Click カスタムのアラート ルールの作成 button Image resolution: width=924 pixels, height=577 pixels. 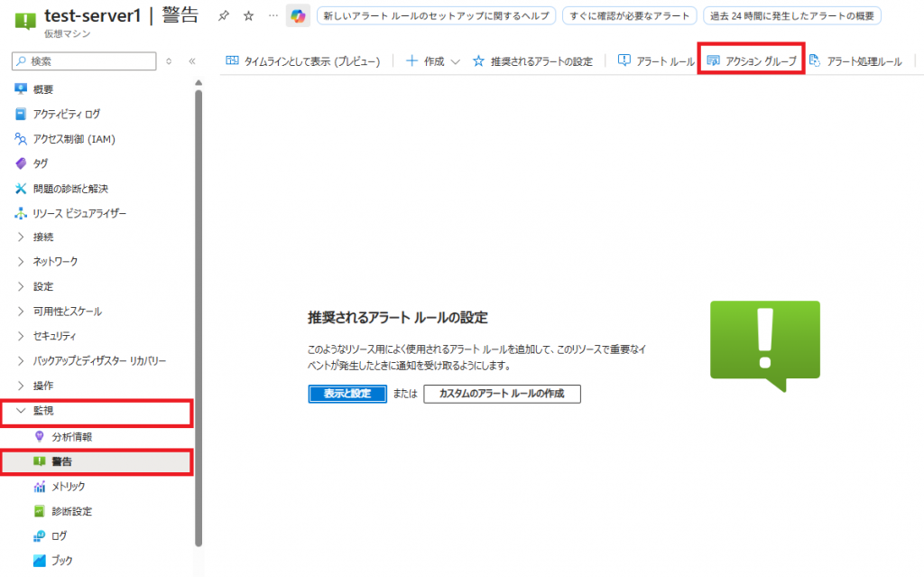coord(502,395)
